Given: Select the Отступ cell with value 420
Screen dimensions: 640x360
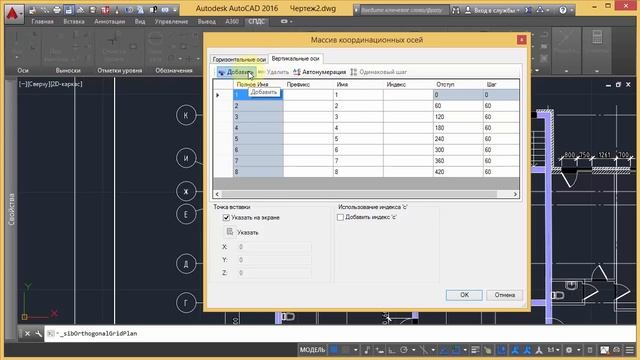Looking at the screenshot, I should [458, 172].
